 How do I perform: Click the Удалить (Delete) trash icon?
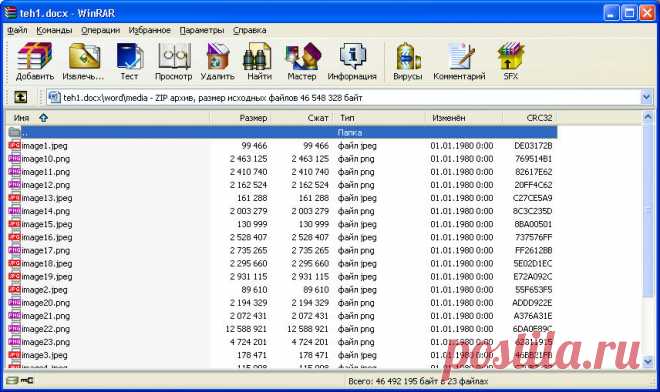pyautogui.click(x=218, y=61)
